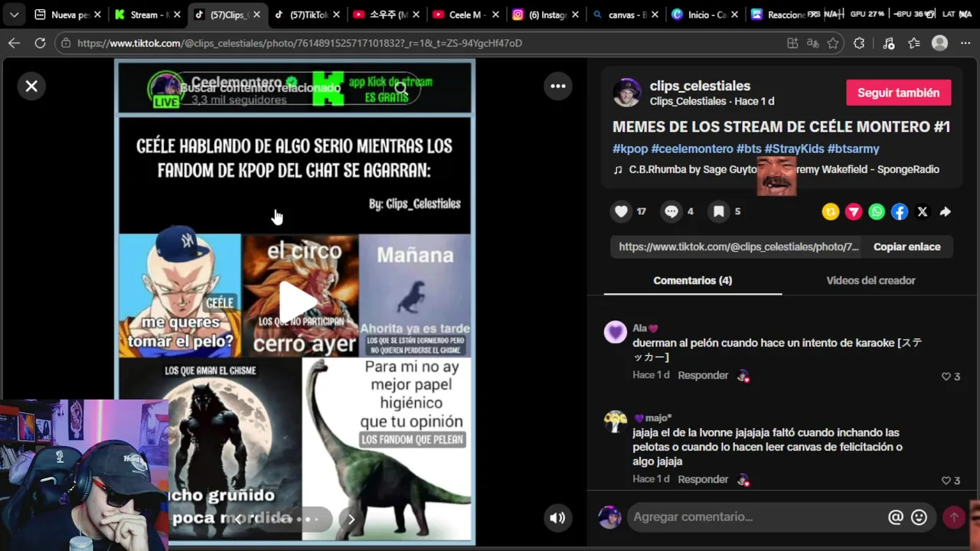Send to friends with the red arrow icon
This screenshot has height=551, width=980.
tap(854, 212)
